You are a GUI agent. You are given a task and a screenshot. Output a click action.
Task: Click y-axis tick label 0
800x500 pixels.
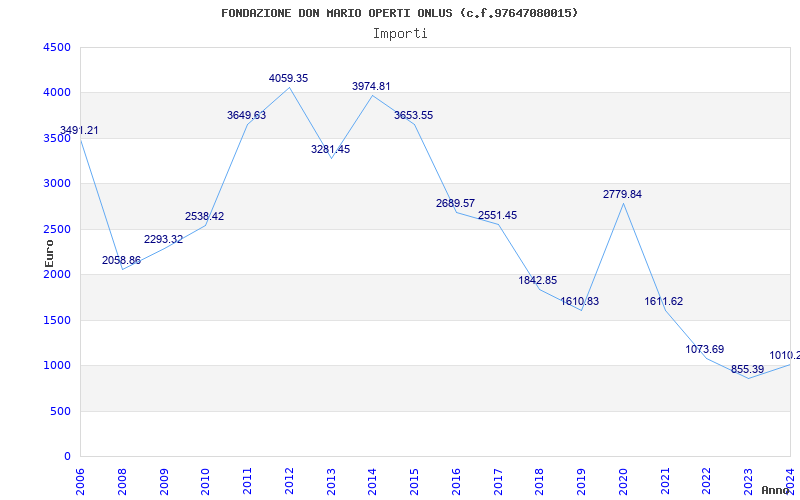[x=67, y=456]
